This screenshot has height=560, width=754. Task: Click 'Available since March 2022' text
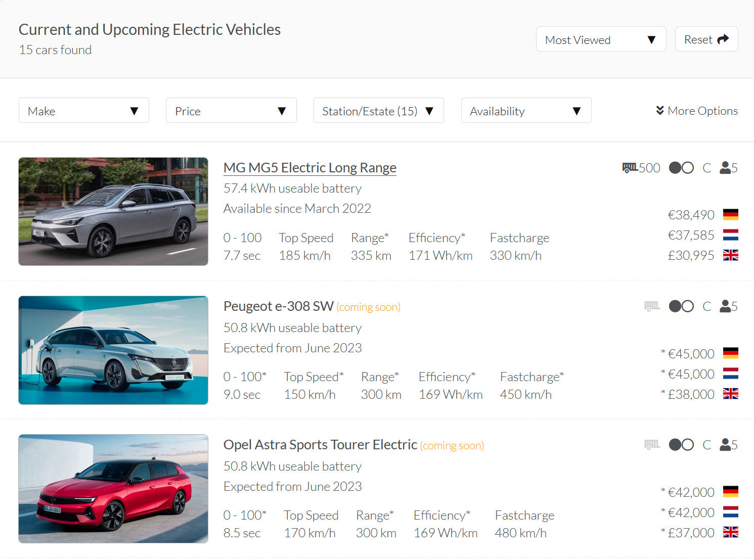click(x=297, y=209)
